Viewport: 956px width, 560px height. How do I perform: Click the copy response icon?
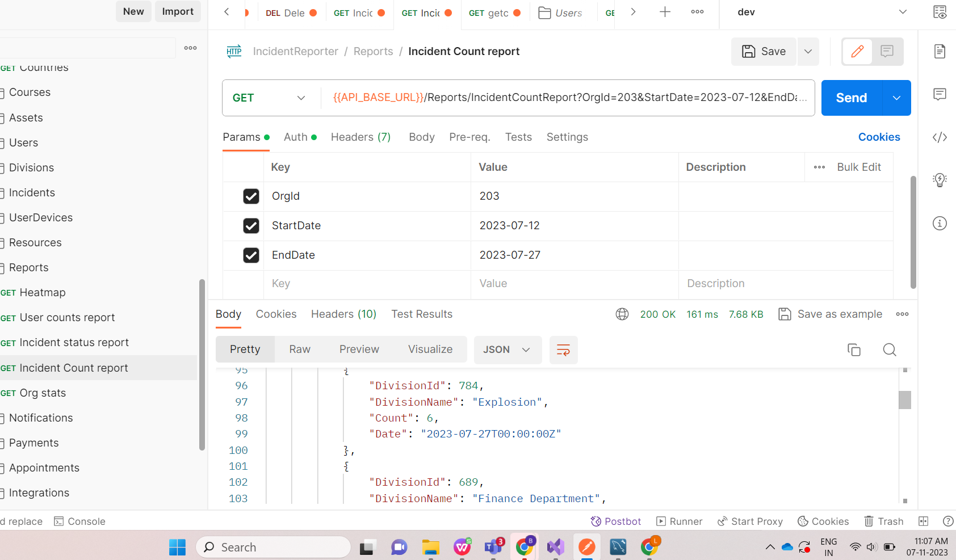854,350
